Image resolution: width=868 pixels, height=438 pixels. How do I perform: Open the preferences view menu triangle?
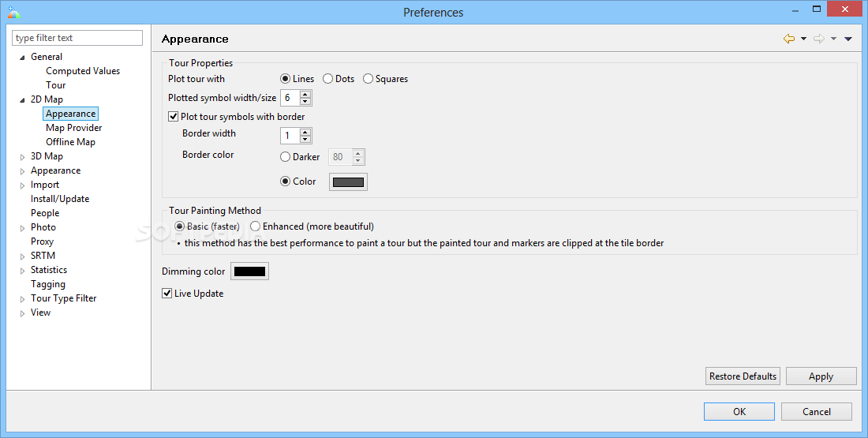pyautogui.click(x=848, y=39)
